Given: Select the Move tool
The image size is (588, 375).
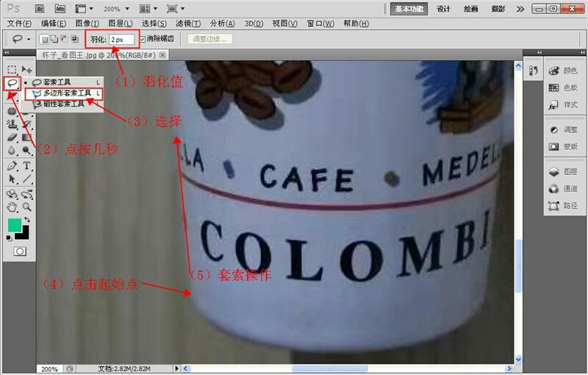Looking at the screenshot, I should pos(26,69).
